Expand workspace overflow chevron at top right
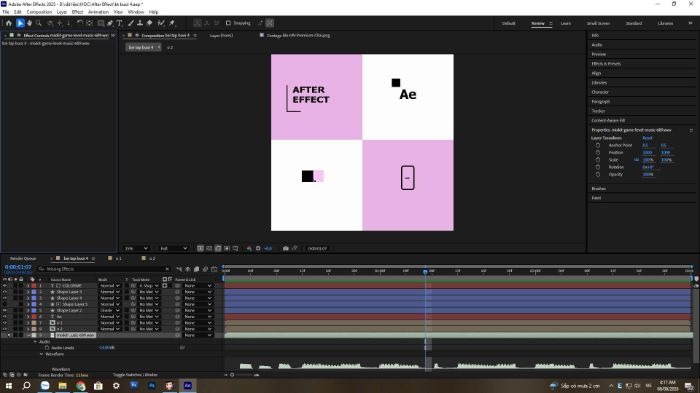The image size is (700, 393). (x=690, y=23)
